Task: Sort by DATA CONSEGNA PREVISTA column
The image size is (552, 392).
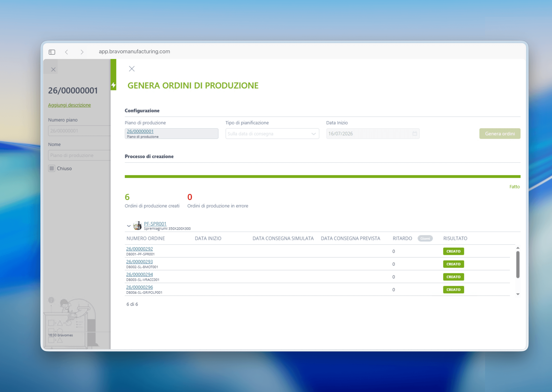Action: click(x=350, y=238)
